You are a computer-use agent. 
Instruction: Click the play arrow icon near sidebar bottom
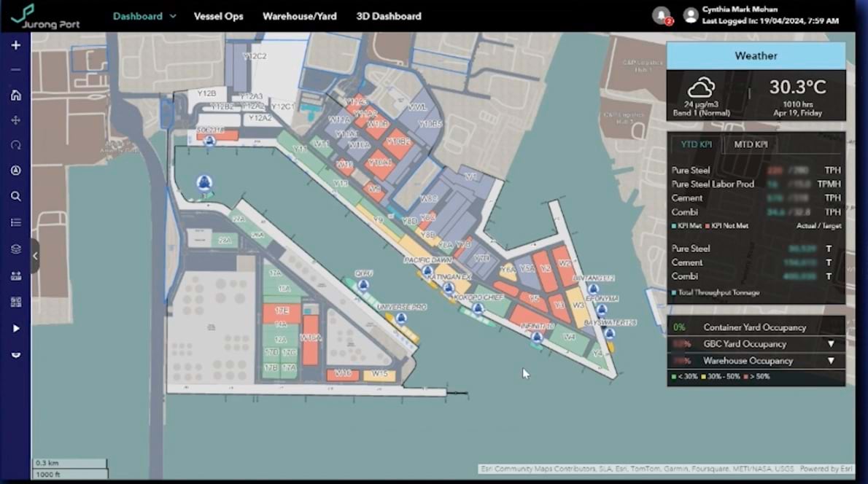15,329
